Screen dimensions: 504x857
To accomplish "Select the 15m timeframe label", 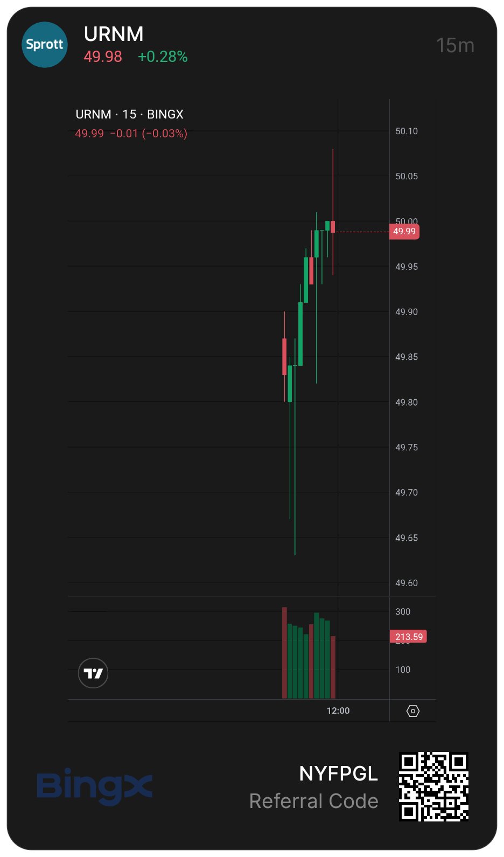I will 455,46.
